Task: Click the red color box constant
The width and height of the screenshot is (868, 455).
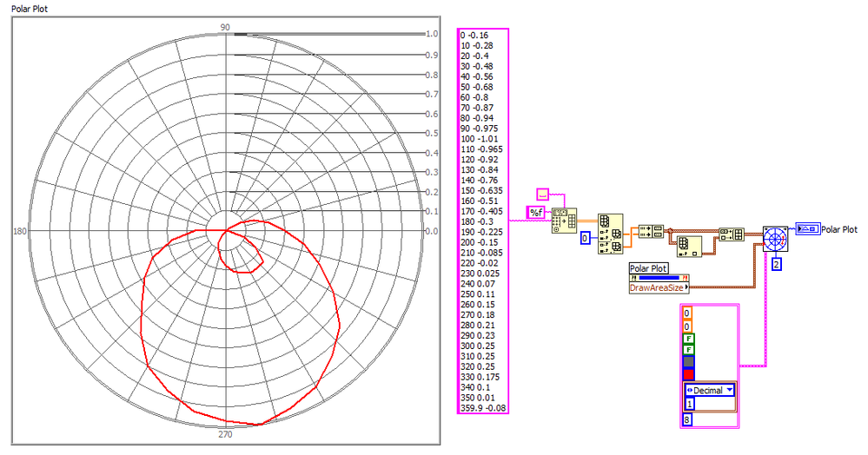Action: pyautogui.click(x=688, y=373)
